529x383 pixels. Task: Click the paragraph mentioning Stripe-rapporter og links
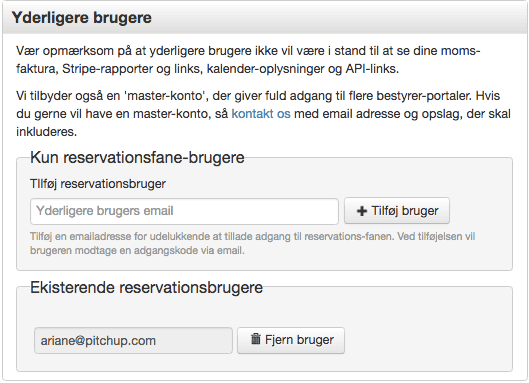pyautogui.click(x=248, y=60)
